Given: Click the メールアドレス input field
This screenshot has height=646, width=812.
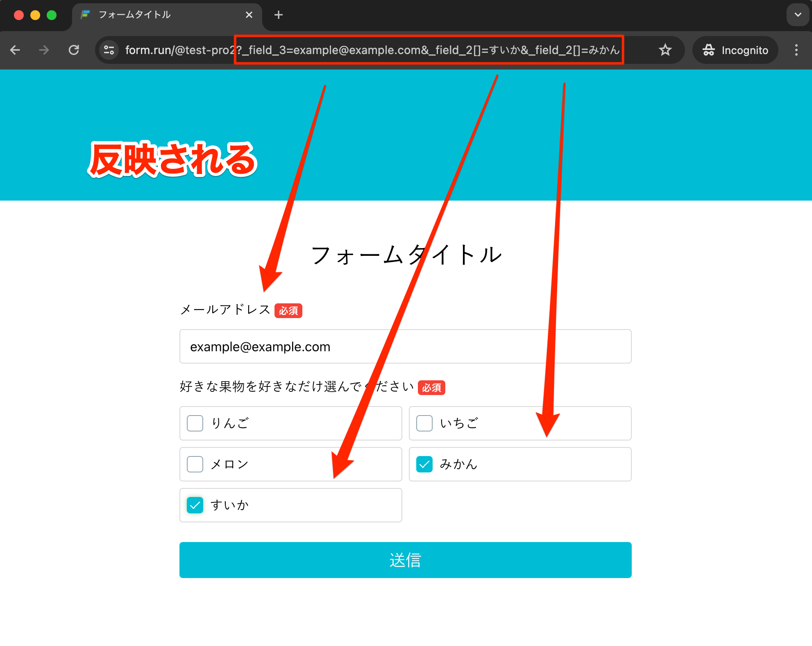Looking at the screenshot, I should click(x=405, y=347).
